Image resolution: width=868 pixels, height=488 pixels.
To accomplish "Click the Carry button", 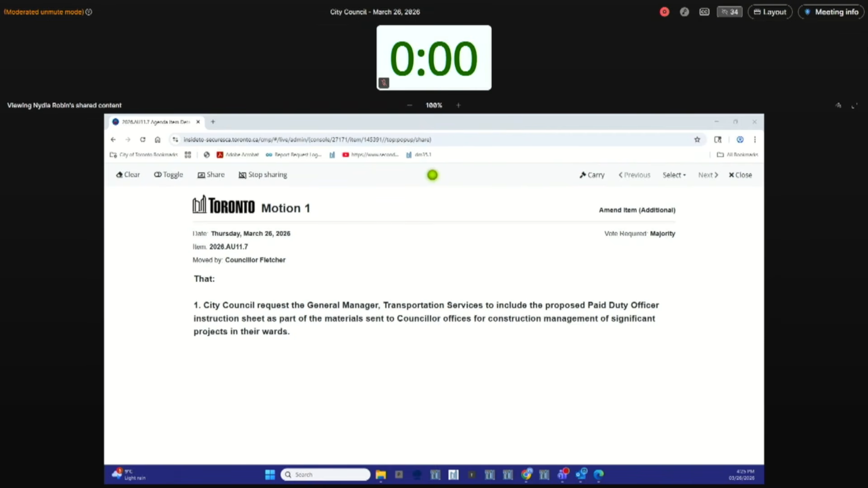I will pyautogui.click(x=592, y=175).
